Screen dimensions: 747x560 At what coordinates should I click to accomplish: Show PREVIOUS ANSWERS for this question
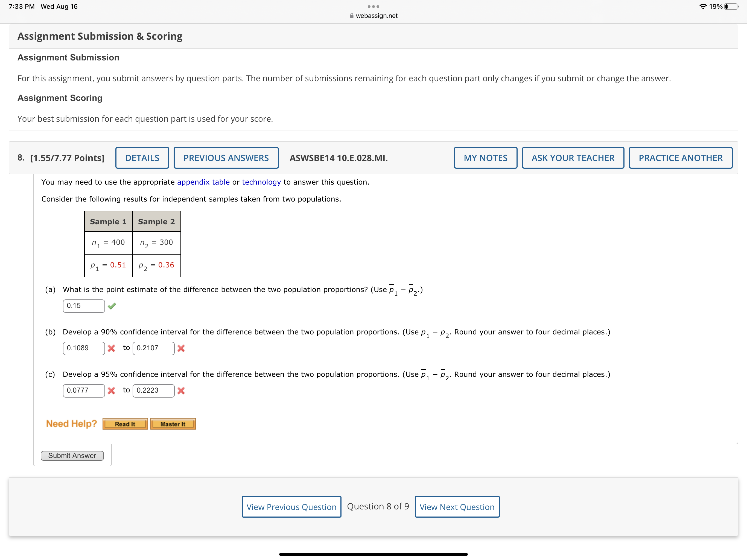coord(226,158)
